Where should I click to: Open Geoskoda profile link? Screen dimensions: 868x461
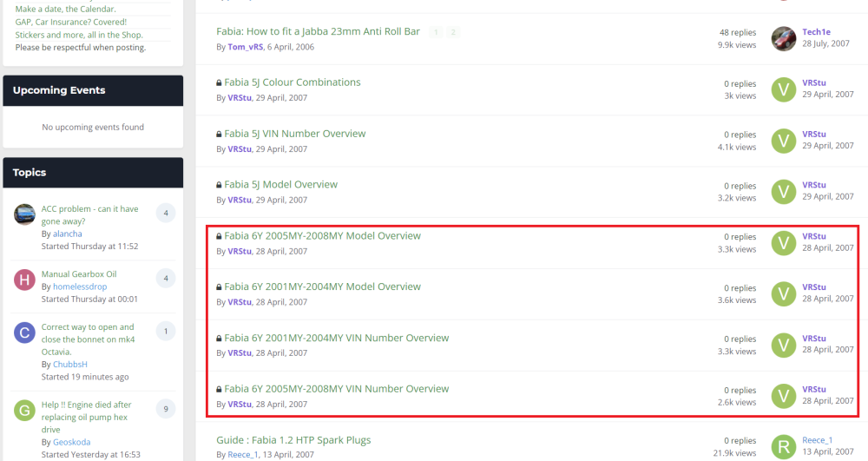coord(71,442)
